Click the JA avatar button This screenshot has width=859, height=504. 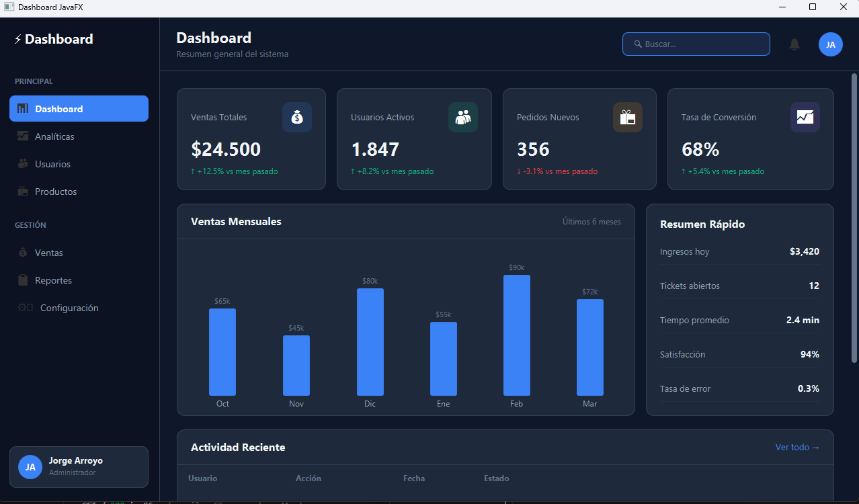click(x=831, y=44)
